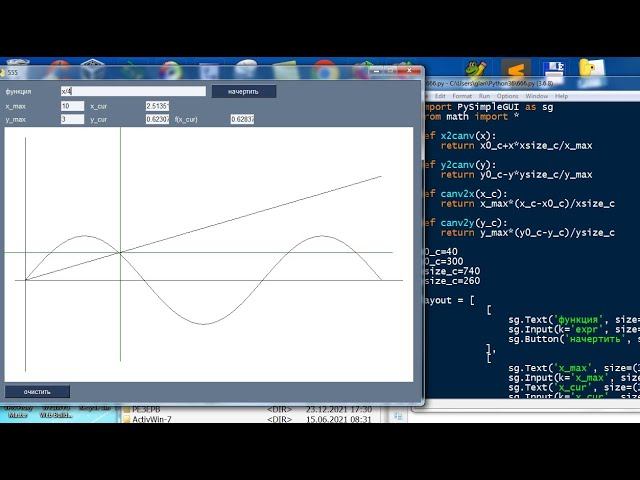Screen dimensions: 640x480
Task: Click the 'size_c=740' code line
Action: (452, 271)
